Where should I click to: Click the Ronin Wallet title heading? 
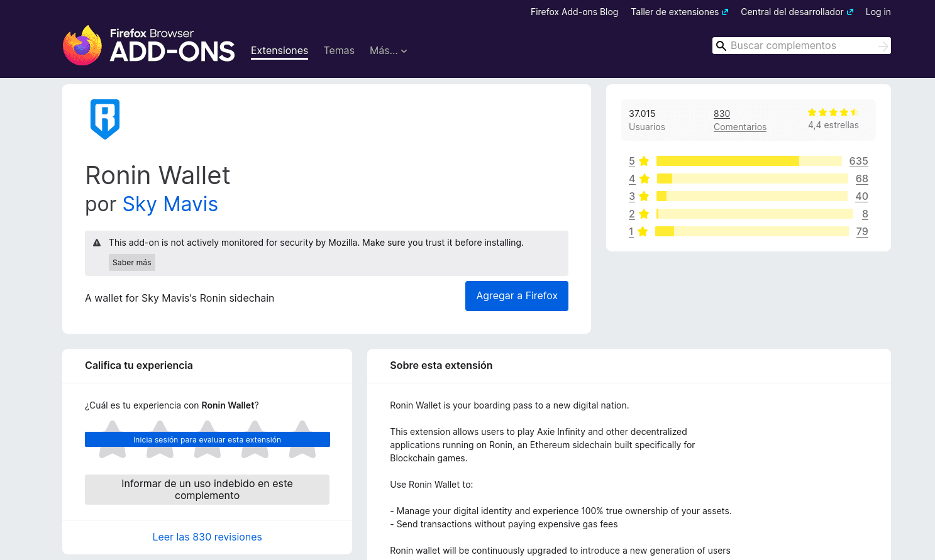[x=158, y=175]
